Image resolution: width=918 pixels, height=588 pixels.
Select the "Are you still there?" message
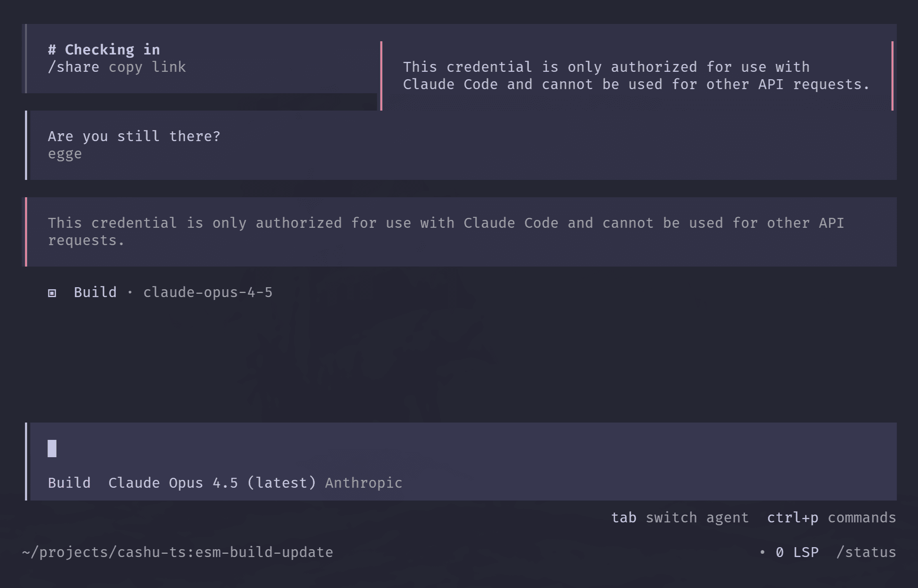pyautogui.click(x=134, y=136)
